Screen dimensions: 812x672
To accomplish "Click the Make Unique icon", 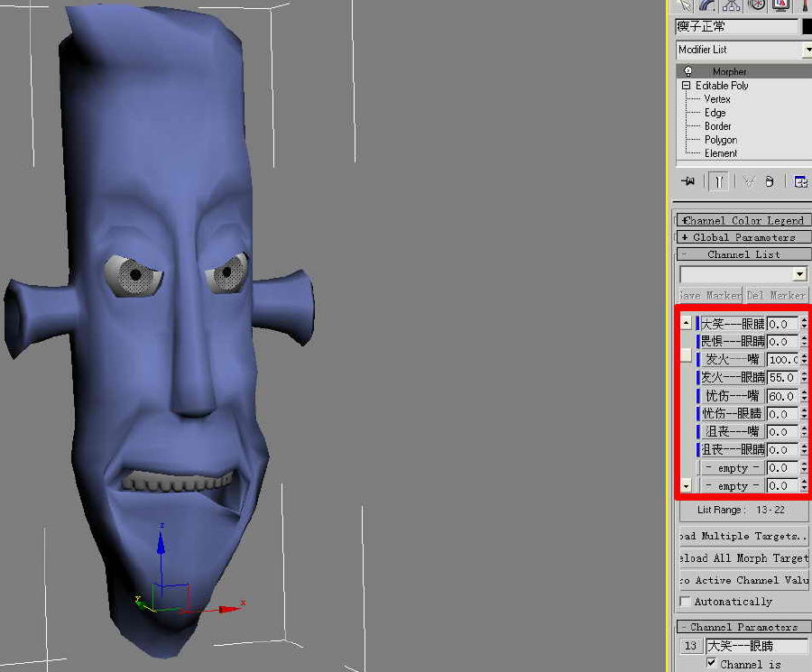I will (x=748, y=181).
